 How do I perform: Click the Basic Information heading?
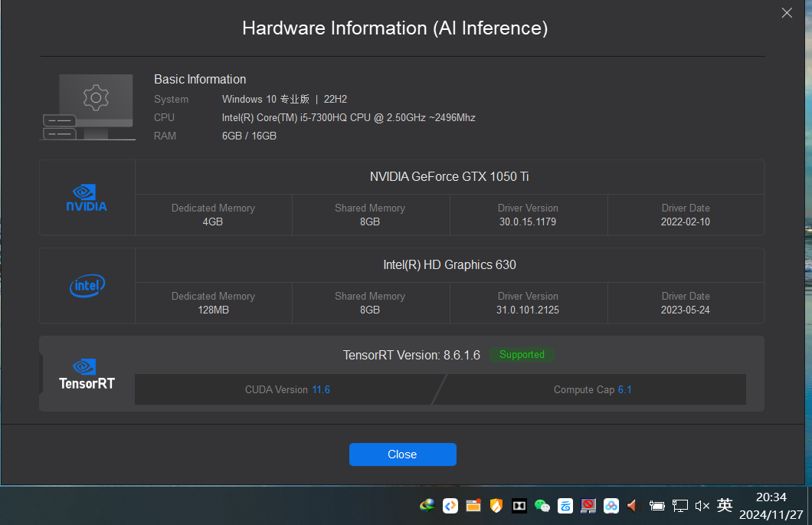(200, 79)
